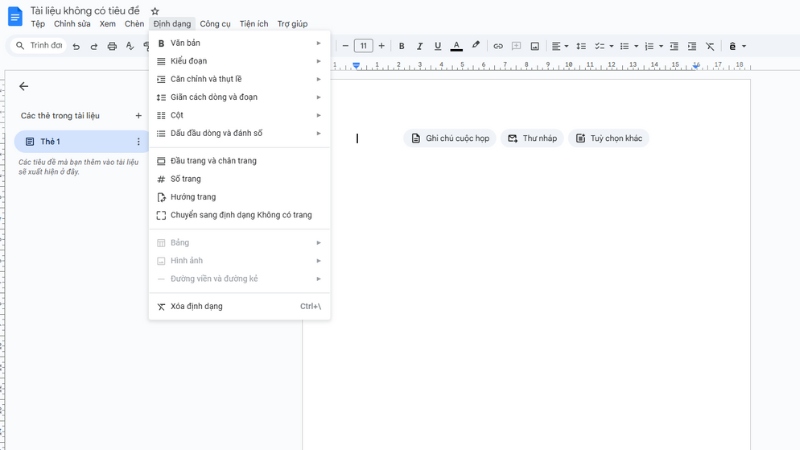Print the document with printer icon
The image size is (800, 450).
point(112,46)
